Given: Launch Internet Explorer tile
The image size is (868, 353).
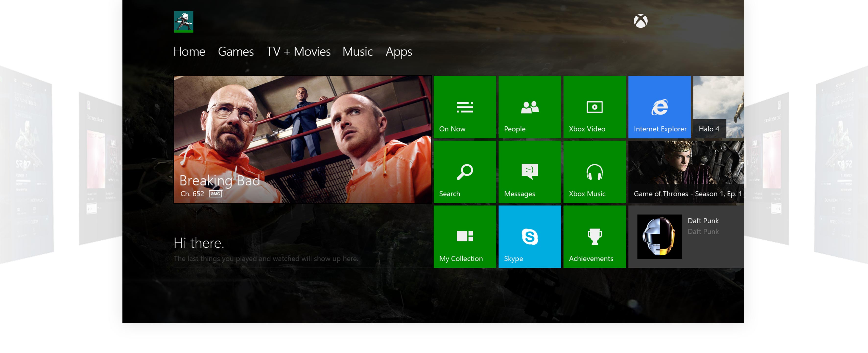Looking at the screenshot, I should tap(659, 107).
